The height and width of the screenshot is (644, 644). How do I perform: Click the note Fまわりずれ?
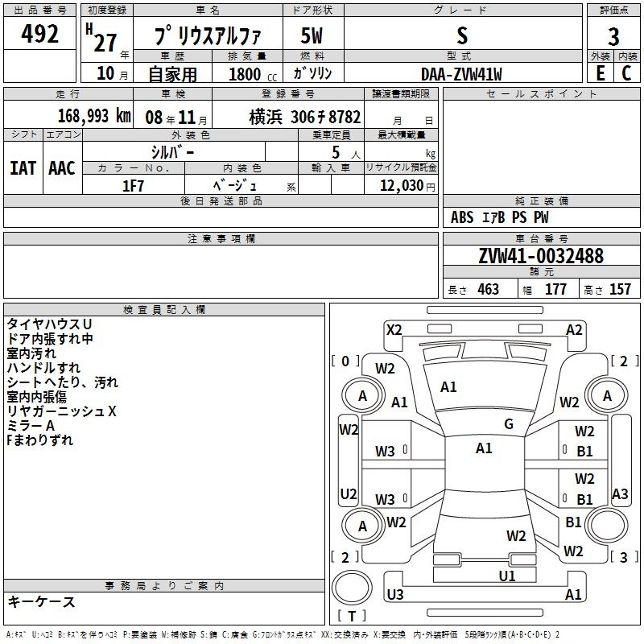click(39, 440)
